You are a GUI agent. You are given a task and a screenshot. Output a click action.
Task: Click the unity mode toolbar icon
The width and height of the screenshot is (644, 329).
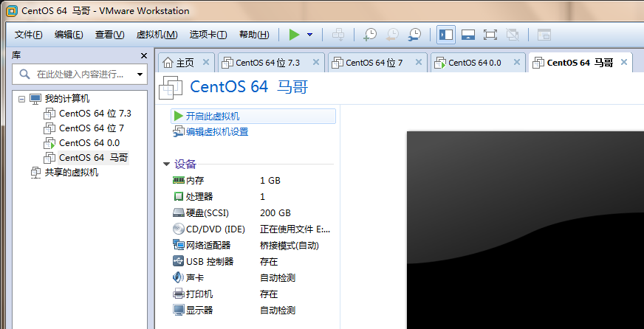[512, 35]
